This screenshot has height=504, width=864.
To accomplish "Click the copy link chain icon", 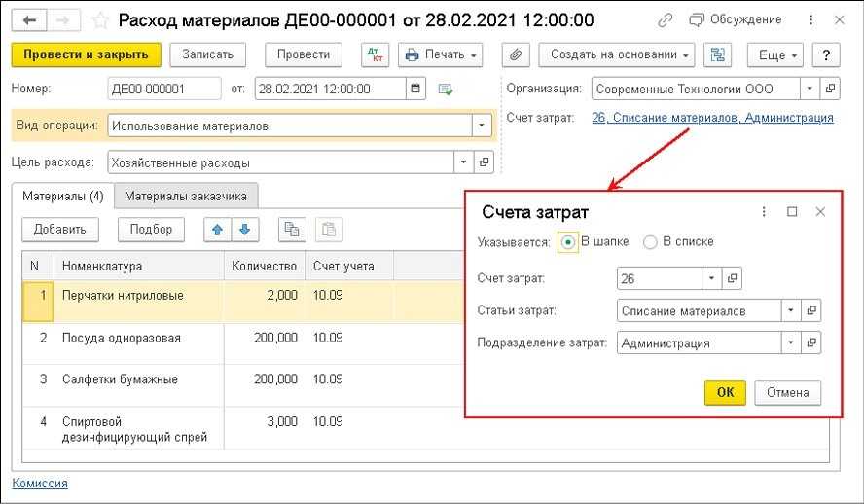I will point(665,19).
